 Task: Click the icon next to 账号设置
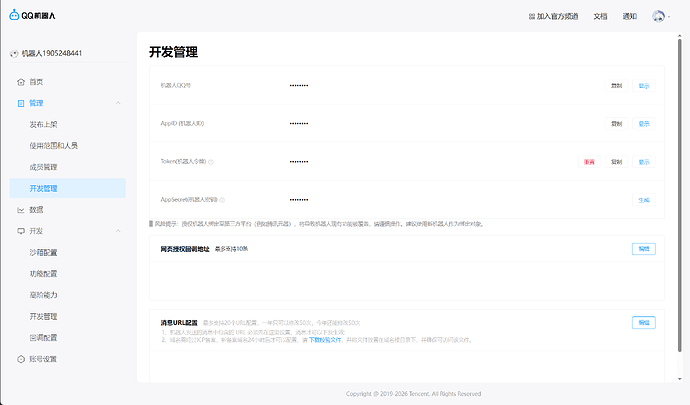21,359
